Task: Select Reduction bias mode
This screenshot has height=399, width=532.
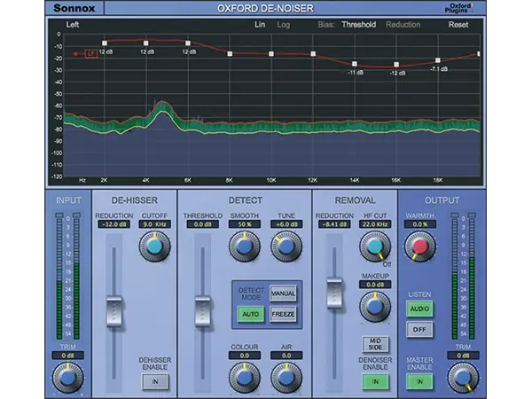Action: tap(403, 25)
